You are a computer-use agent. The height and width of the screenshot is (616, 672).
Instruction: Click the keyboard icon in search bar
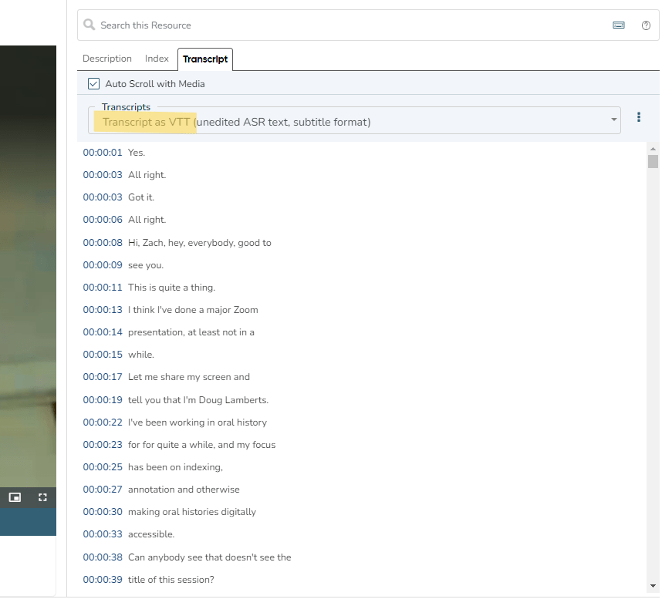pos(618,25)
